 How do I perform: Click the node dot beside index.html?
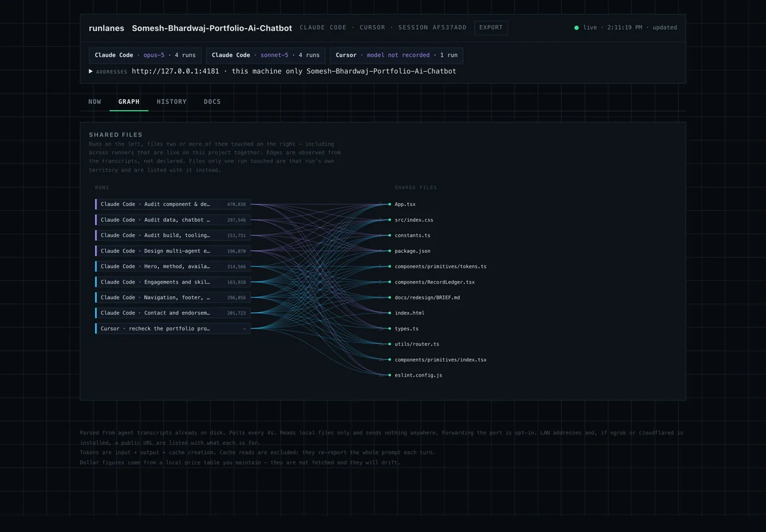click(390, 313)
